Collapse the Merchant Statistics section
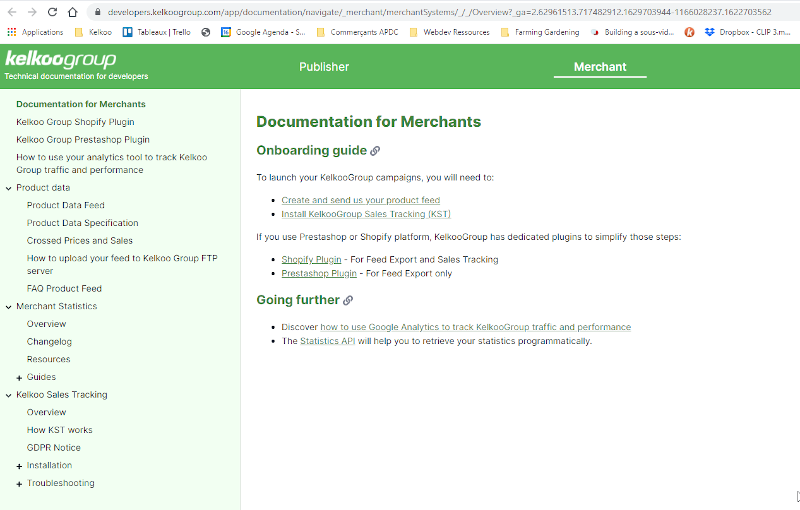Image resolution: width=800 pixels, height=510 pixels. tap(9, 307)
